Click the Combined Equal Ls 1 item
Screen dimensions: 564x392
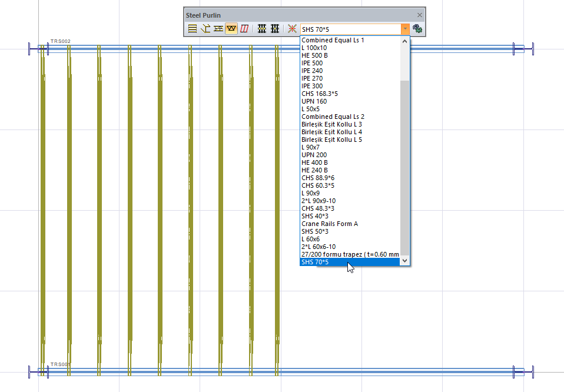[333, 39]
